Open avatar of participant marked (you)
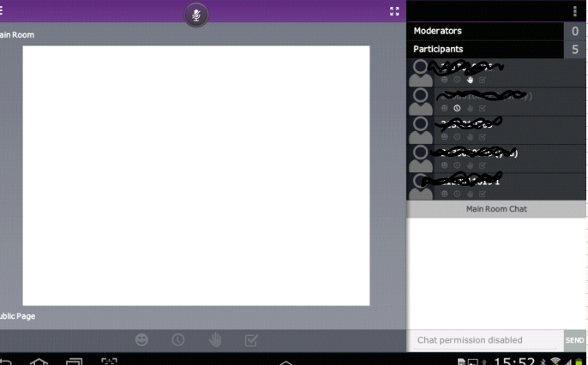The height and width of the screenshot is (365, 588). 420,159
